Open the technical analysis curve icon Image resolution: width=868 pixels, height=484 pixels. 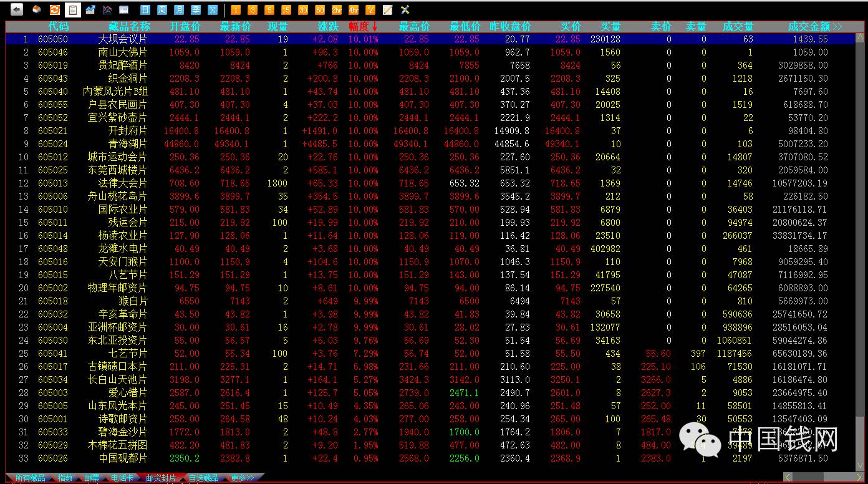click(x=107, y=9)
